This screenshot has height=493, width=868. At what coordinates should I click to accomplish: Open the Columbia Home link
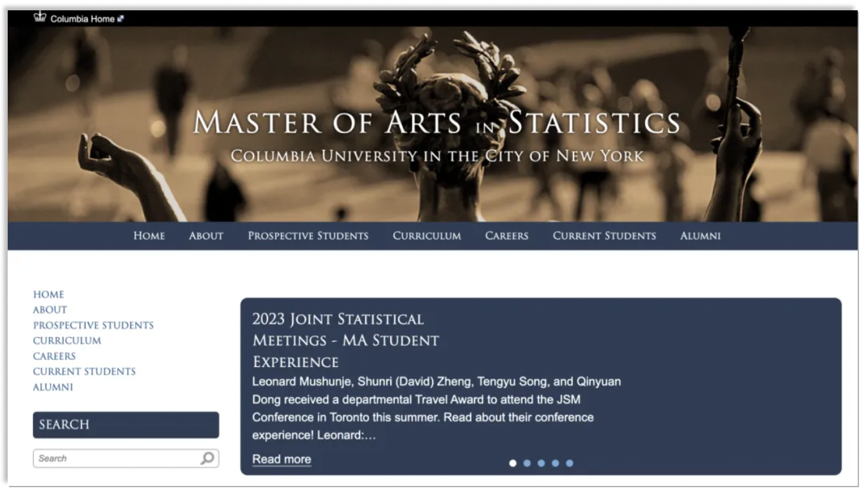pos(82,19)
